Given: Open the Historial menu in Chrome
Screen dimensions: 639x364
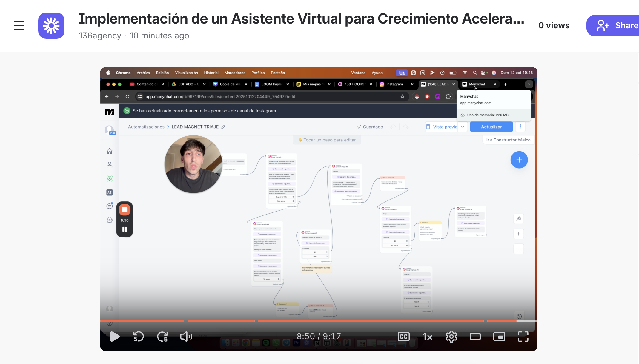Looking at the screenshot, I should 211,73.
